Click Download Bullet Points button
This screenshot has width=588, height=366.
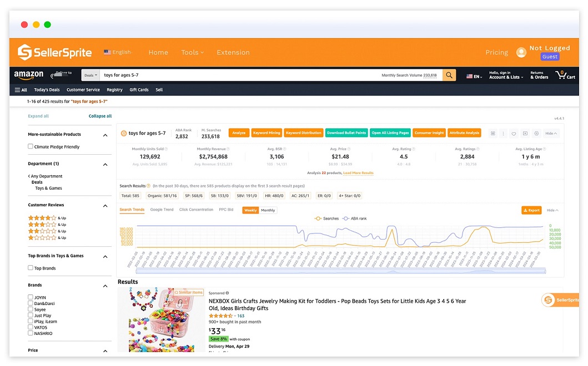(x=346, y=133)
